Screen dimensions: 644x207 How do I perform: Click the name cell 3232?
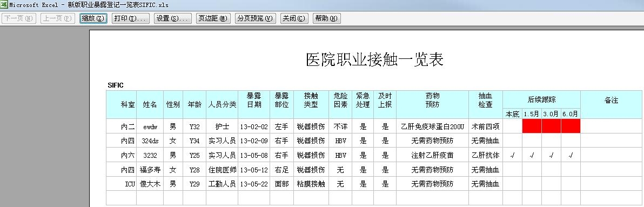click(150, 155)
